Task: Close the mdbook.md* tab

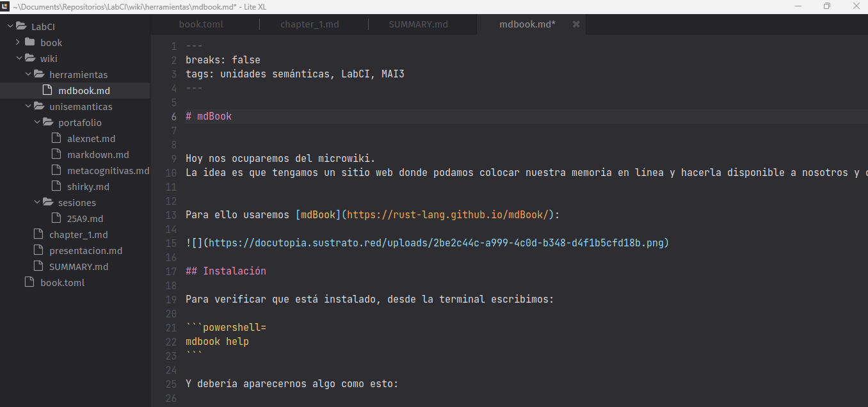Action: [x=576, y=24]
